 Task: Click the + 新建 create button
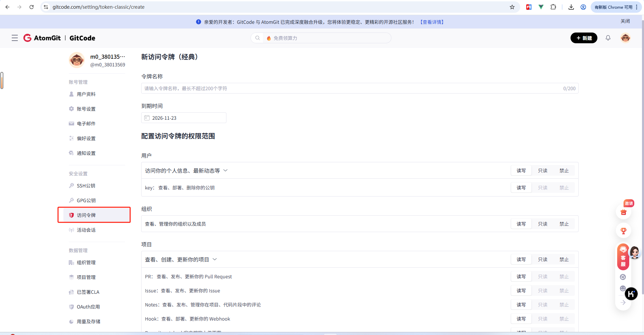pyautogui.click(x=584, y=38)
